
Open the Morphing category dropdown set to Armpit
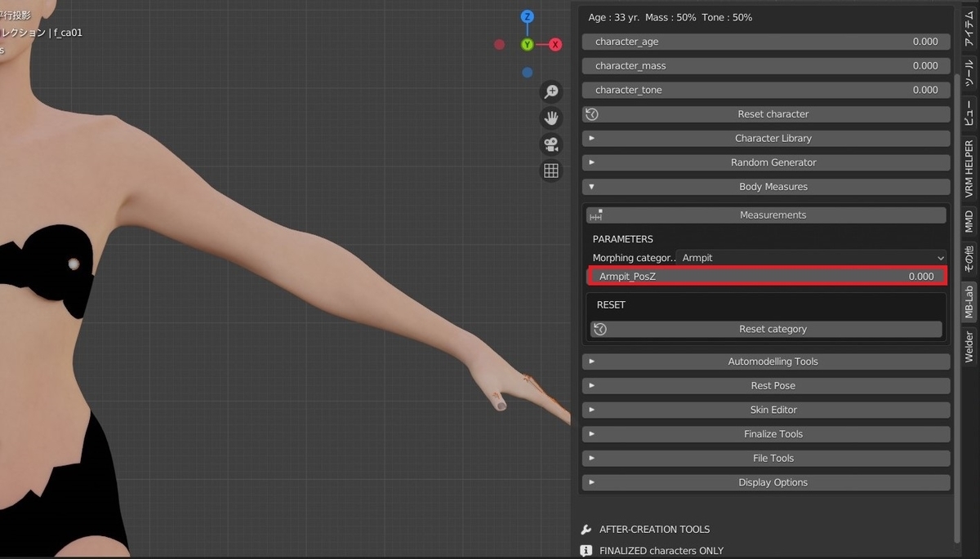pos(812,258)
